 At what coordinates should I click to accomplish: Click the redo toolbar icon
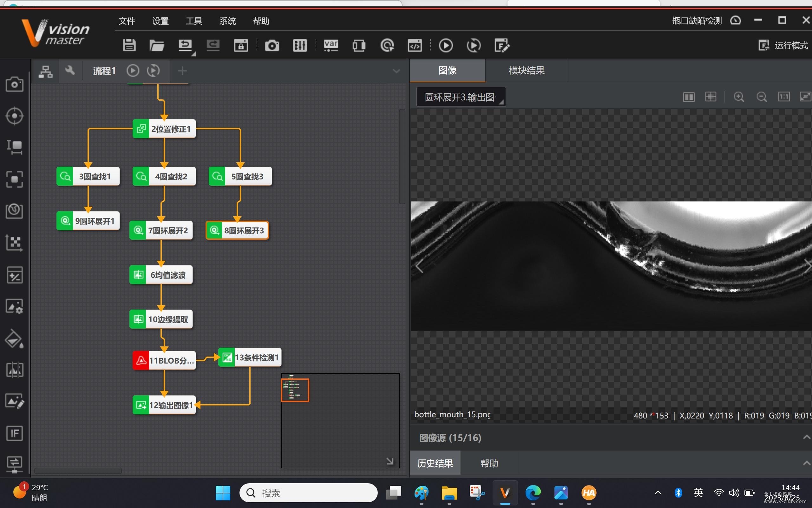213,45
